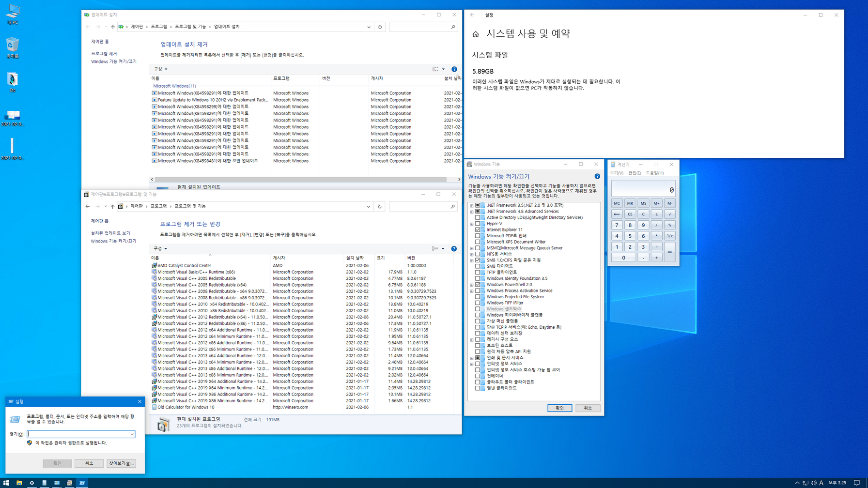The width and height of the screenshot is (868, 488).
Task: Click 취소 in Windows 기능 dialog
Action: [x=588, y=408]
